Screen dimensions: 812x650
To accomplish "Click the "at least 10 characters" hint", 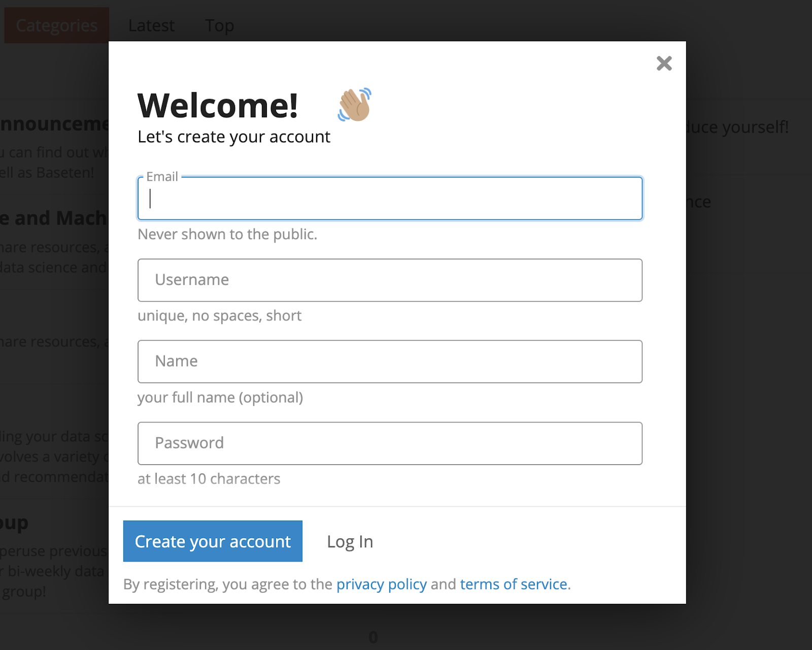I will tap(209, 479).
